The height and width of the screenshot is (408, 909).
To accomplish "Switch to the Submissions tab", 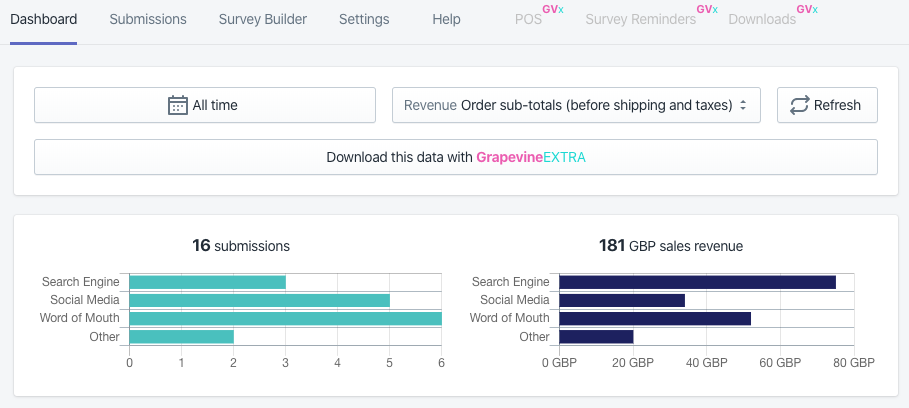I will pos(148,19).
